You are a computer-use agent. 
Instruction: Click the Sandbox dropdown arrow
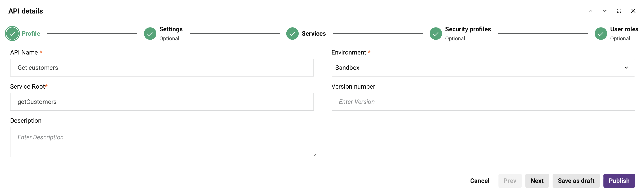tap(626, 68)
